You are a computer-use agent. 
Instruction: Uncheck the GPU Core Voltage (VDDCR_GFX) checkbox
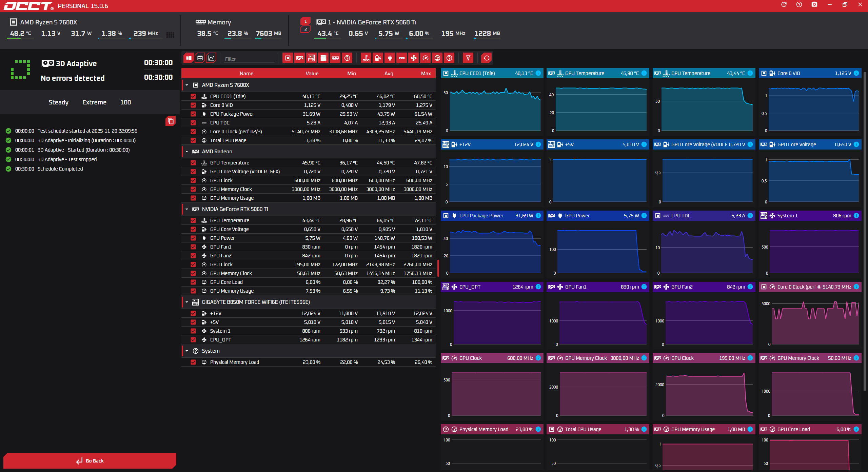coord(193,172)
